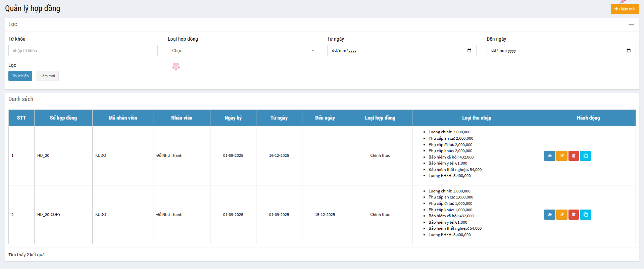Delete contract HD_20-COPY using trash icon
The width and height of the screenshot is (644, 269).
pos(574,215)
